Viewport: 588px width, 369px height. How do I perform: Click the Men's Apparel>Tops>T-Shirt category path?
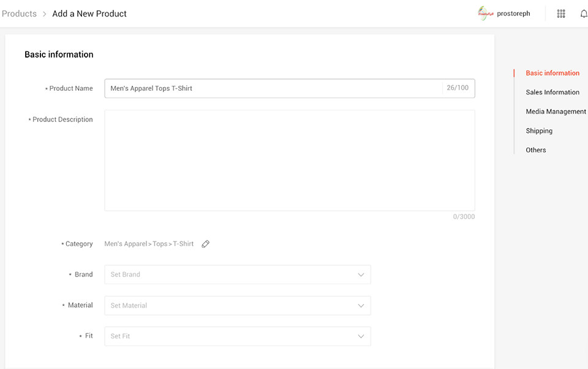149,244
